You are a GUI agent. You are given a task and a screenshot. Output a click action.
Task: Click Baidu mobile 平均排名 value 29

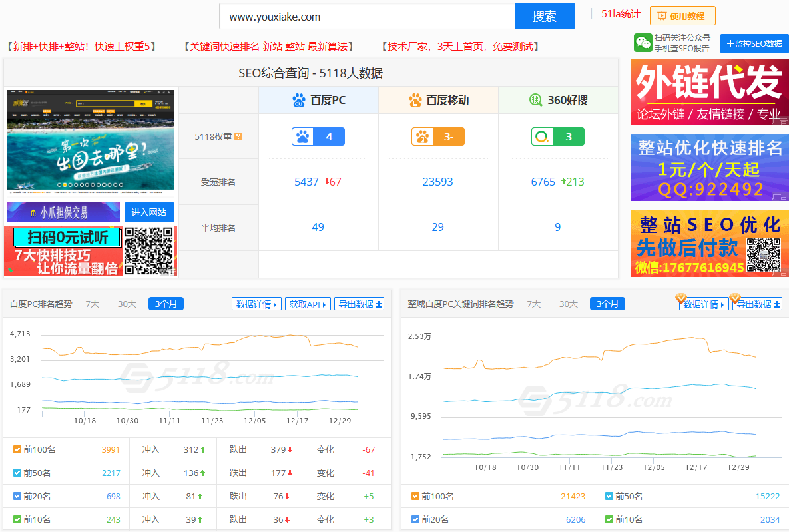tap(437, 227)
